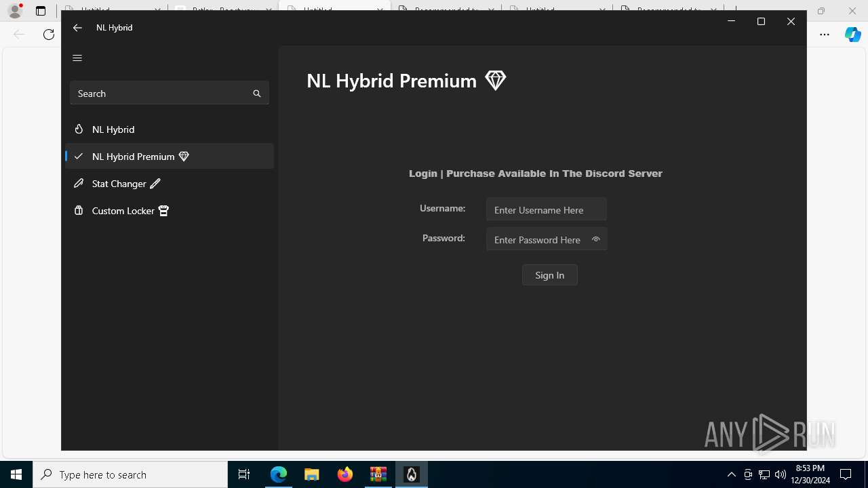Image resolution: width=868 pixels, height=488 pixels.
Task: Click the volume tray icon
Action: coord(781,474)
